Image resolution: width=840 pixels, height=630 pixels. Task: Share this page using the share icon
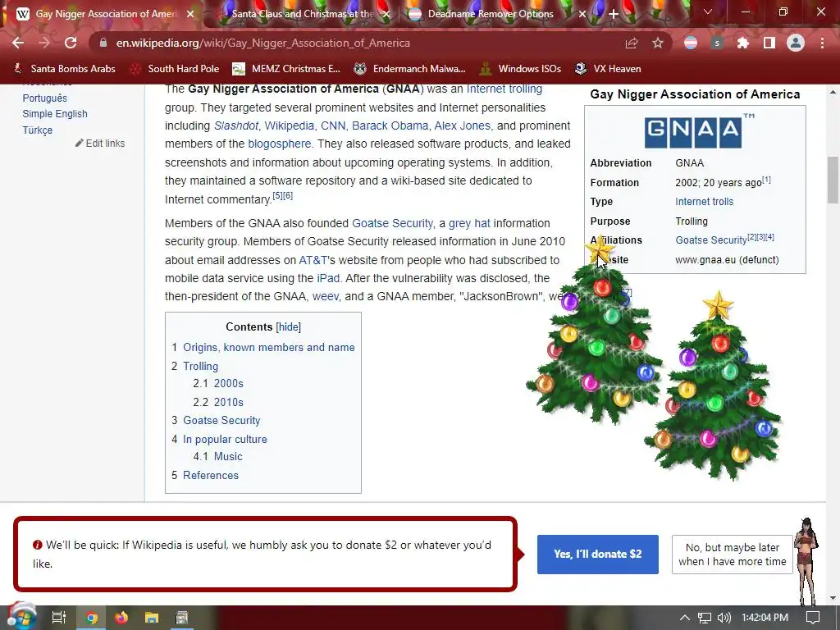pyautogui.click(x=632, y=43)
